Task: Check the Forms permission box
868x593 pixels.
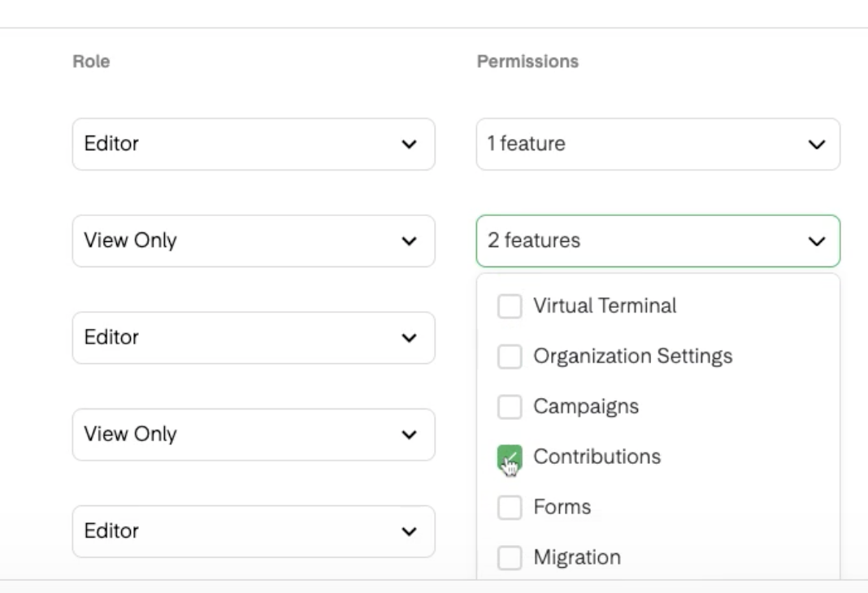Action: click(x=510, y=506)
